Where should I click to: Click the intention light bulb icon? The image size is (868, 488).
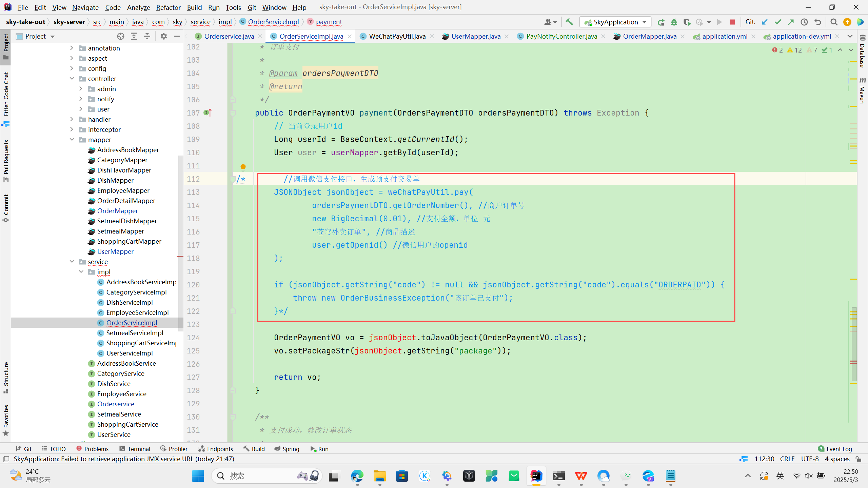243,167
